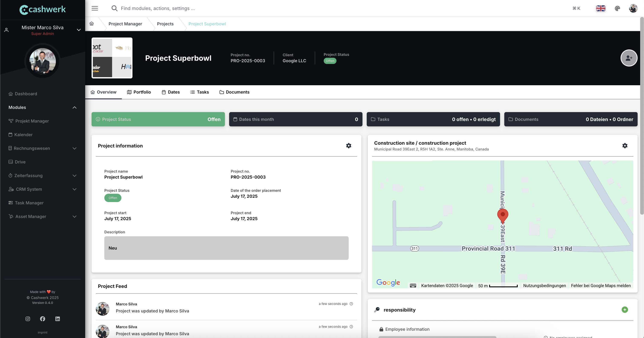
Task: Click the map scale 50 m control
Action: point(498,285)
